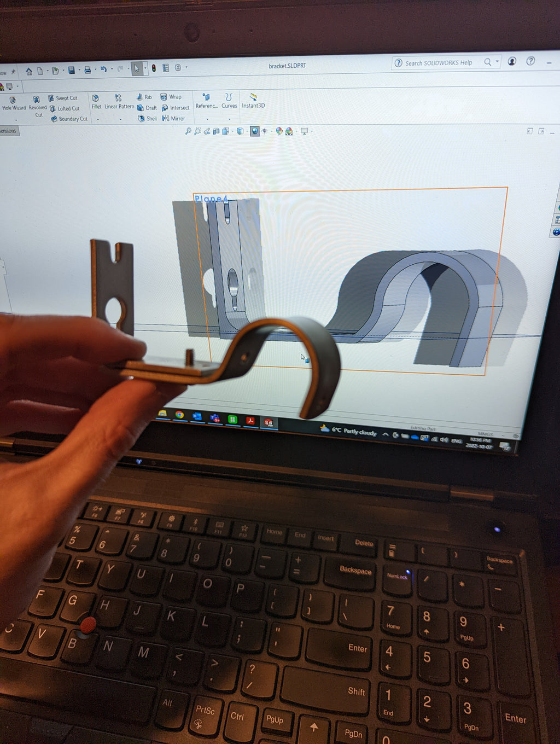This screenshot has height=744, width=560.
Task: Choose the Draft feature
Action: click(x=147, y=108)
